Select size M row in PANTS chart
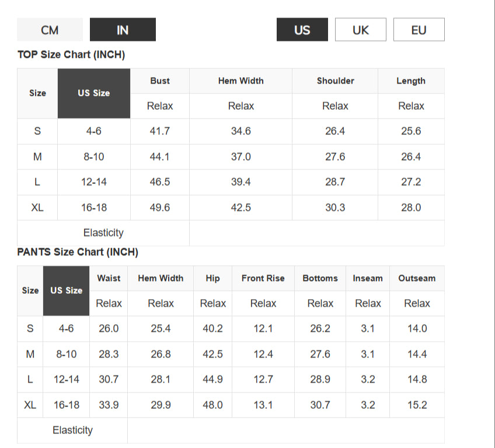The image size is (495, 448). coord(231,354)
